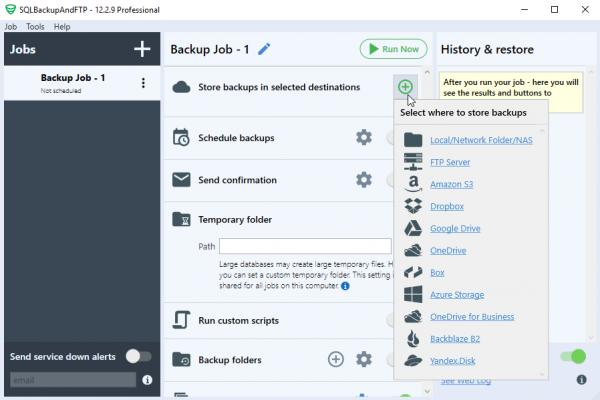Toggle the green switch at bottom right
600x400 pixels.
click(x=572, y=356)
